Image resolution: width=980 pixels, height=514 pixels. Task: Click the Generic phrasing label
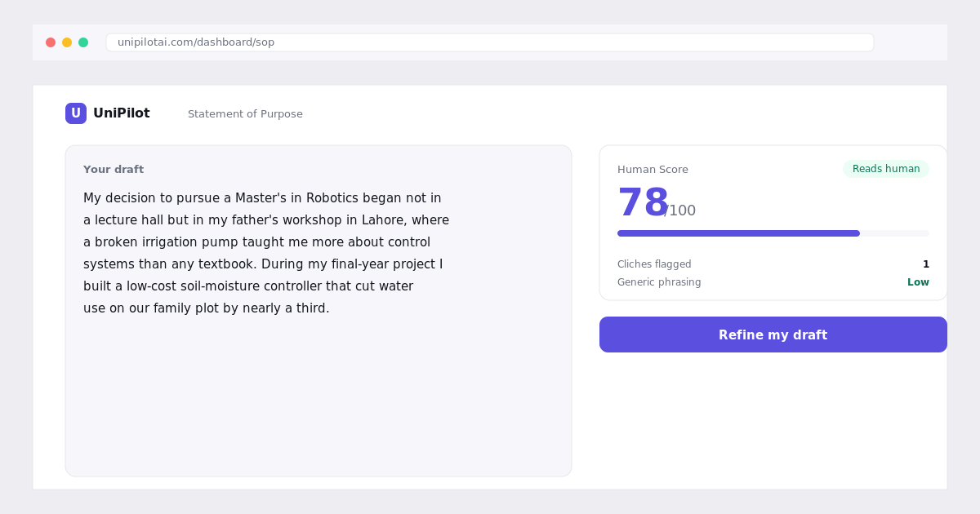click(x=659, y=282)
